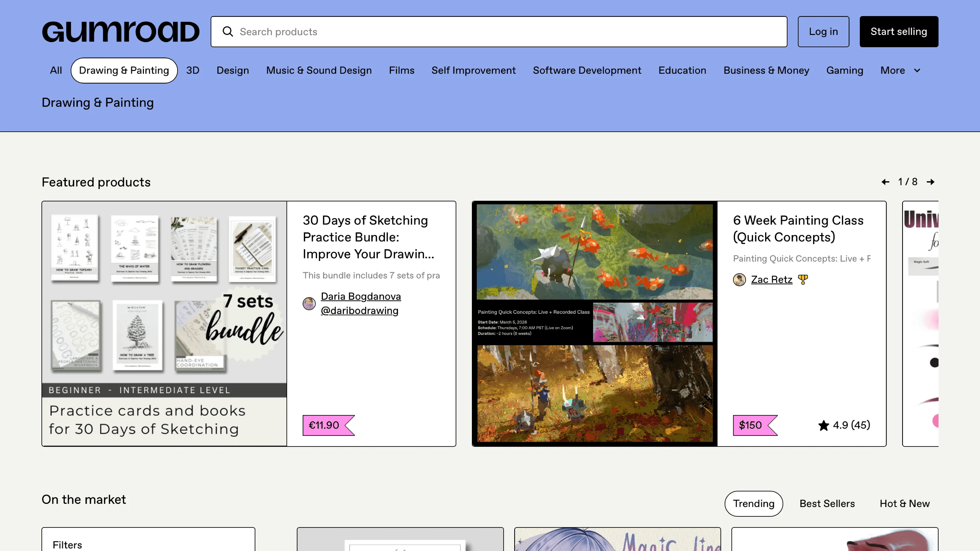
Task: Open the Business & Money category
Action: pyautogui.click(x=766, y=70)
